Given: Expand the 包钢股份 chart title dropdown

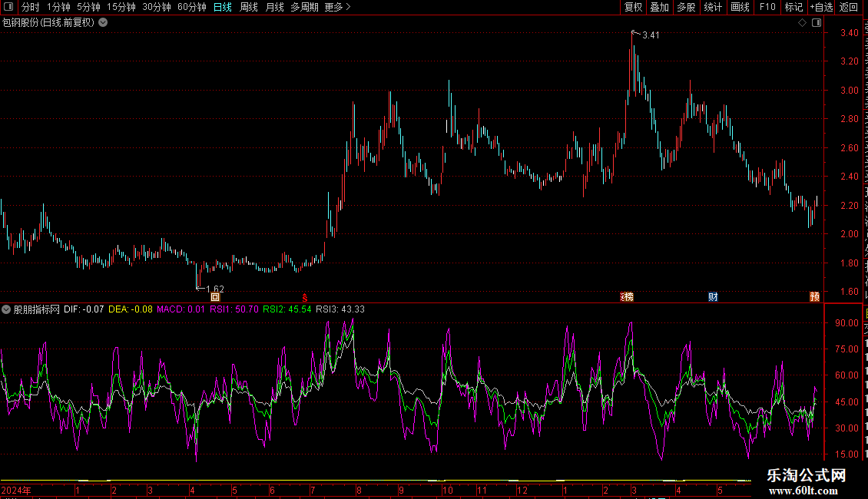Looking at the screenshot, I should point(103,23).
